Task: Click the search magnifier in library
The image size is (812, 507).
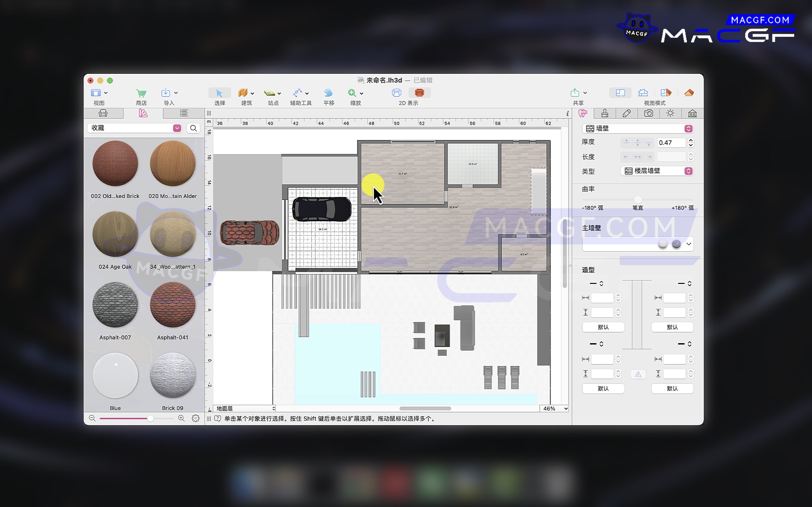Action: point(193,128)
